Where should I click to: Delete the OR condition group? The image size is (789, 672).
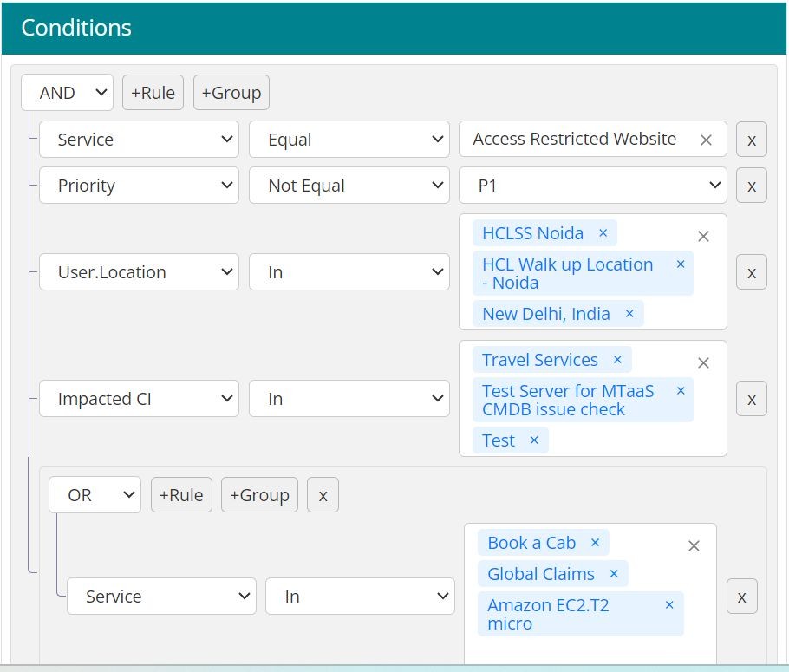pyautogui.click(x=323, y=495)
